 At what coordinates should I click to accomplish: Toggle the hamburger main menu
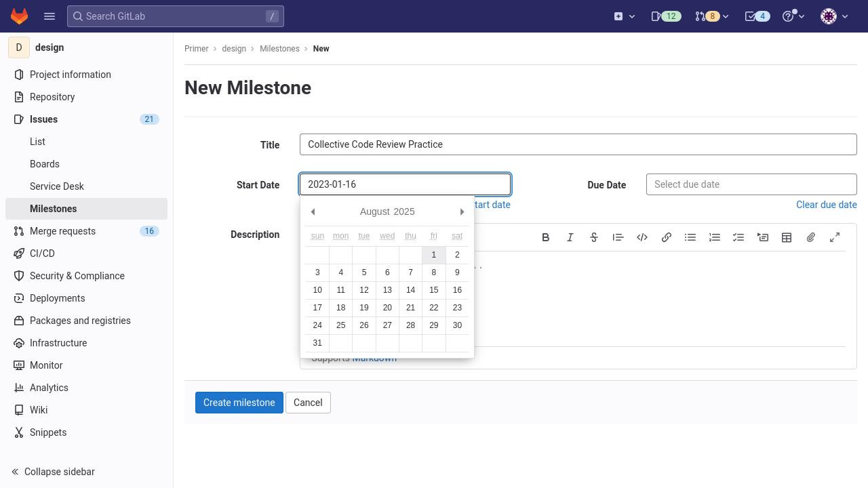click(x=50, y=16)
